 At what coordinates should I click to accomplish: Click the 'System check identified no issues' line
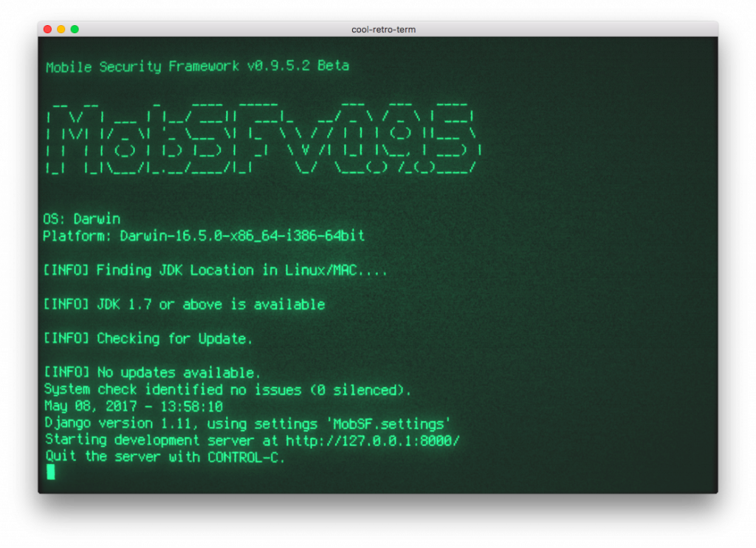click(227, 390)
